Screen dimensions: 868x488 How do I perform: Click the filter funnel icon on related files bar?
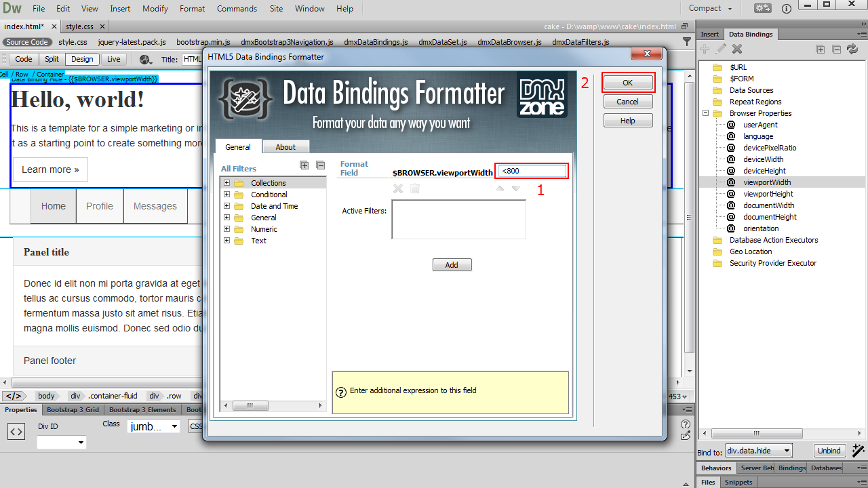687,41
